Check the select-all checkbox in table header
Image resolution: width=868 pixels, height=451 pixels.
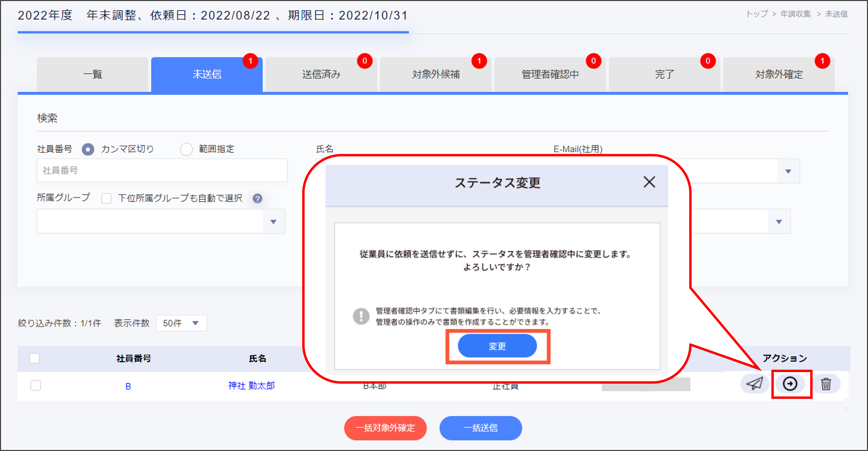coord(34,358)
